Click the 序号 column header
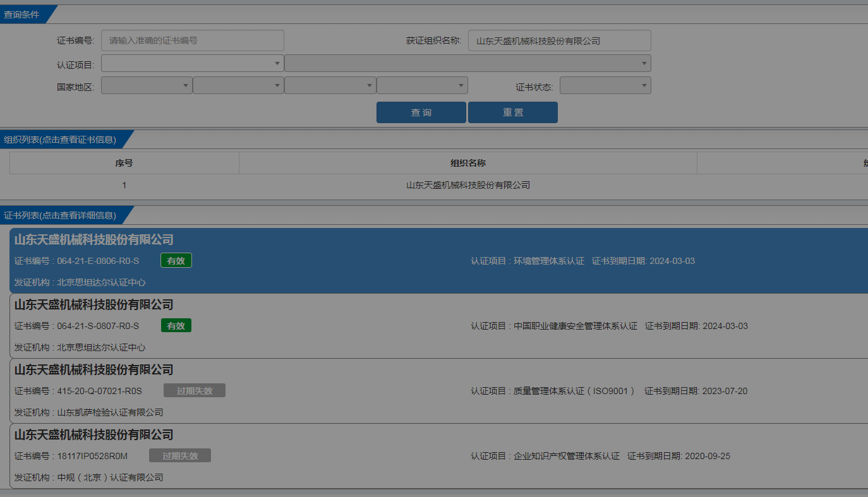This screenshot has height=497, width=868. (x=124, y=163)
